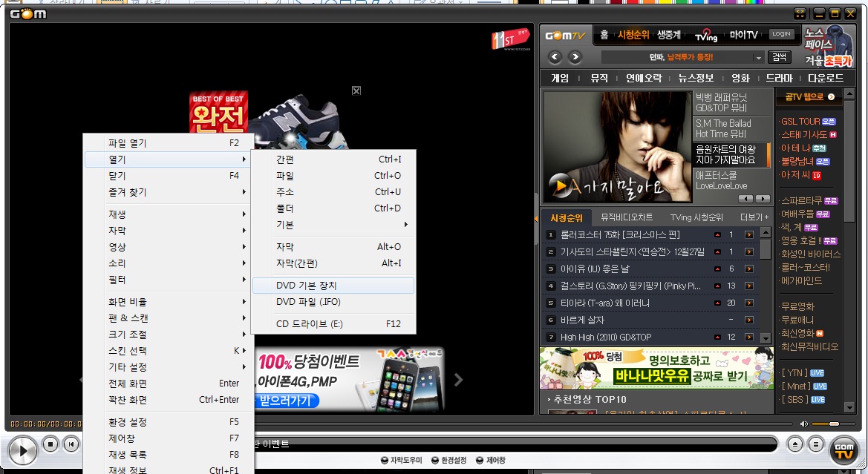The height and width of the screenshot is (474, 868).
Task: Close the shoe ad with its X icon
Action: (x=356, y=90)
